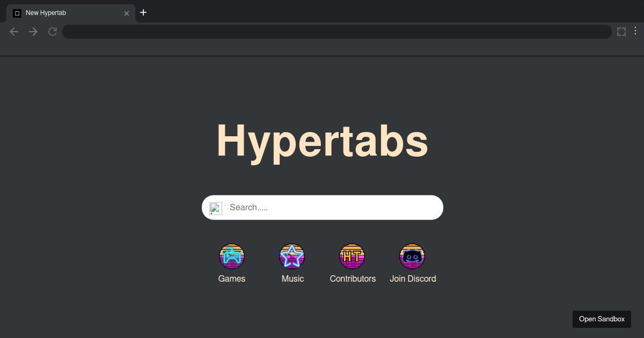644x338 pixels.
Task: Open a new browser tab with the plus
Action: coord(143,12)
